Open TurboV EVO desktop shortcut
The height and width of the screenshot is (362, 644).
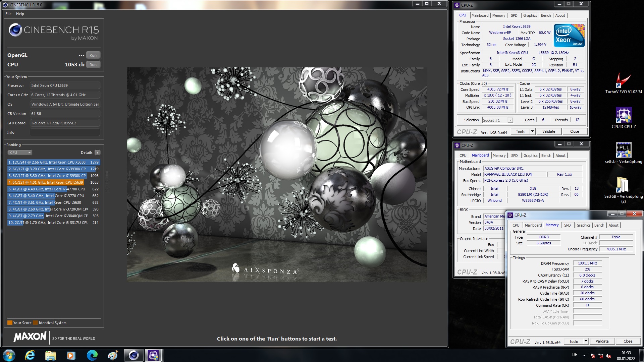(624, 83)
